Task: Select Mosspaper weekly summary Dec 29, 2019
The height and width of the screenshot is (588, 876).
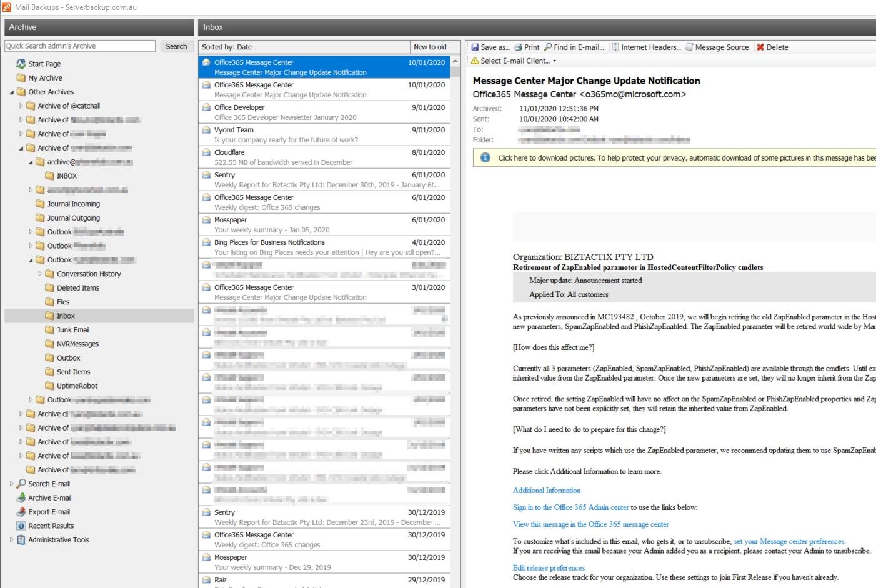Action: click(x=324, y=562)
